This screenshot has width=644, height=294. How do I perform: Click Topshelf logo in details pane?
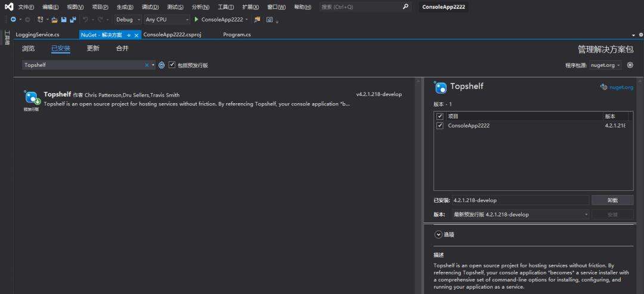[x=440, y=87]
